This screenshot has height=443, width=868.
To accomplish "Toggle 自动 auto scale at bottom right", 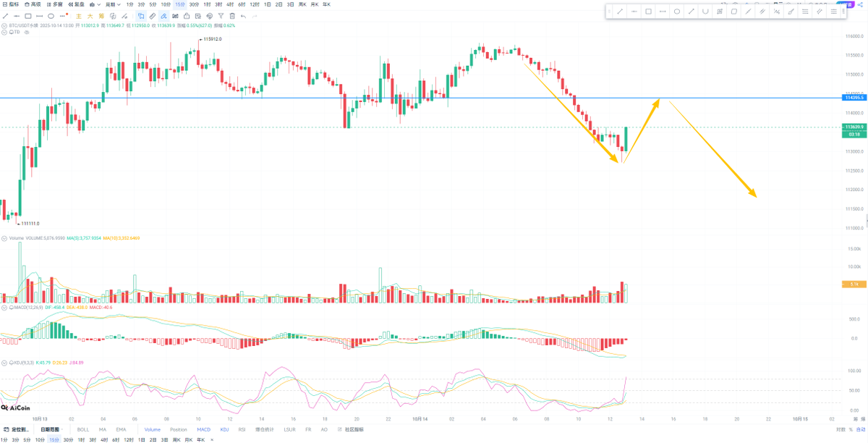I will click(861, 430).
